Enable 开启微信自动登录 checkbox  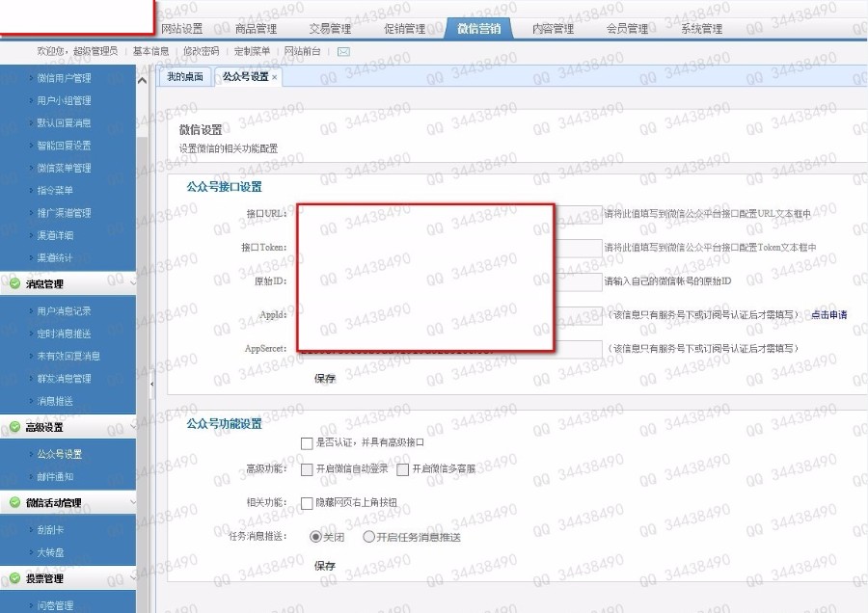(307, 469)
